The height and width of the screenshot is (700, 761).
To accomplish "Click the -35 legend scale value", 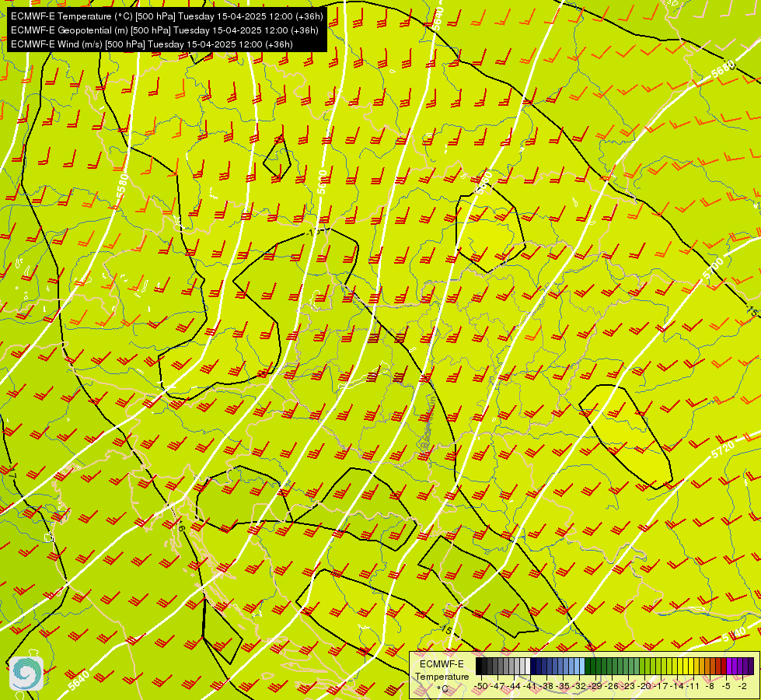I will tap(564, 686).
